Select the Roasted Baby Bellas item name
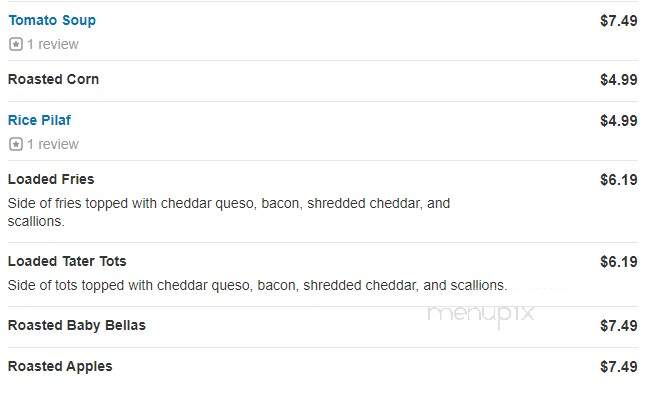Image resolution: width=660 pixels, height=396 pixels. 77,325
